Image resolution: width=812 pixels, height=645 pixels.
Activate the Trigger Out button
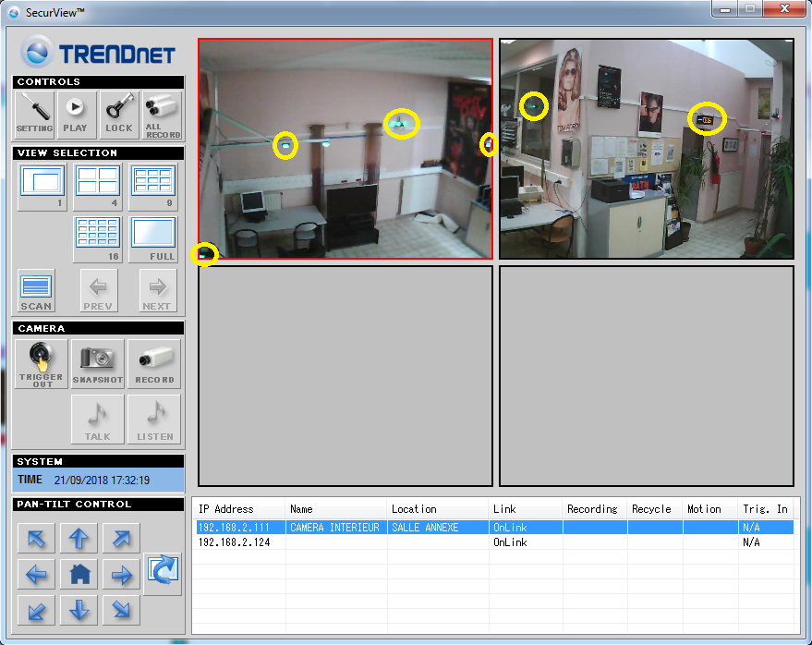(x=42, y=363)
